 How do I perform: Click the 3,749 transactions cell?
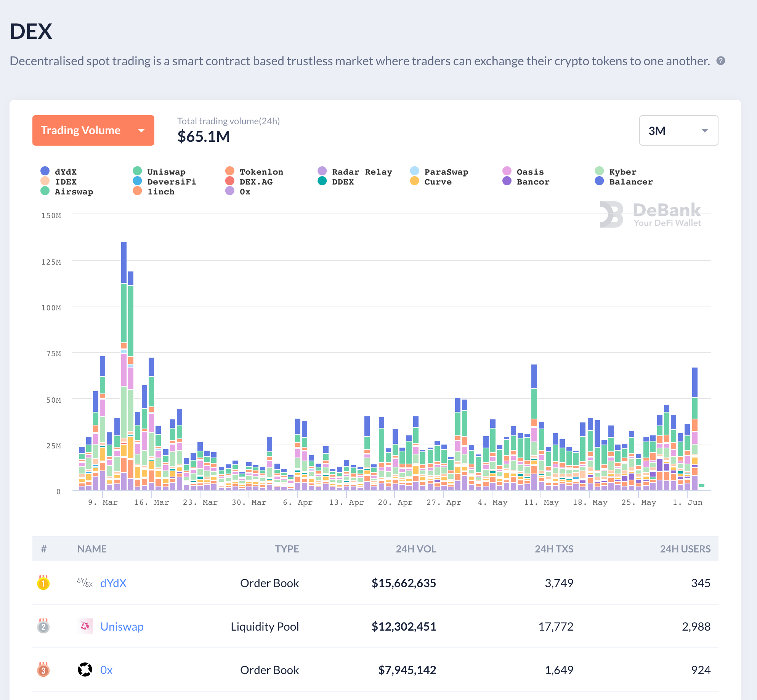click(559, 583)
